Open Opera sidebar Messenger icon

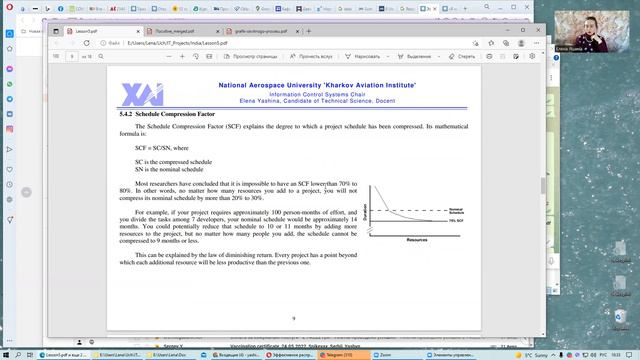(x=10, y=69)
